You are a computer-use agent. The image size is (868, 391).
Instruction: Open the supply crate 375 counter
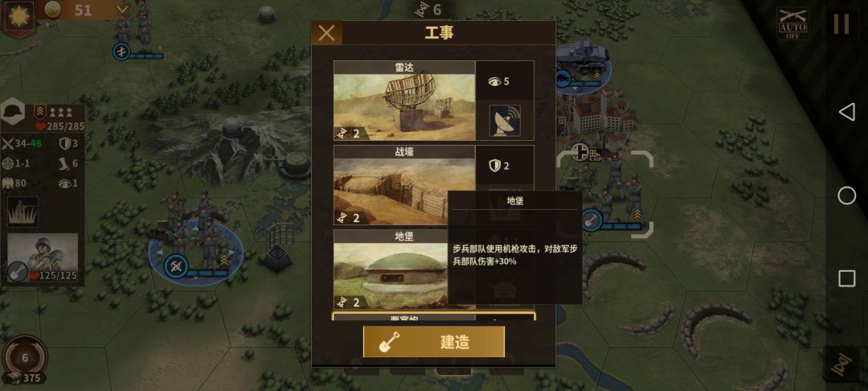(x=24, y=377)
